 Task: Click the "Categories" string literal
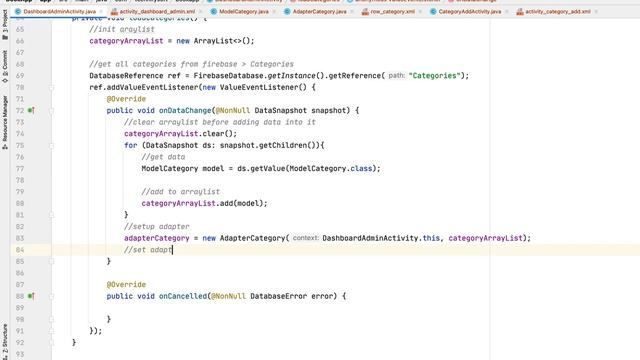pyautogui.click(x=434, y=76)
